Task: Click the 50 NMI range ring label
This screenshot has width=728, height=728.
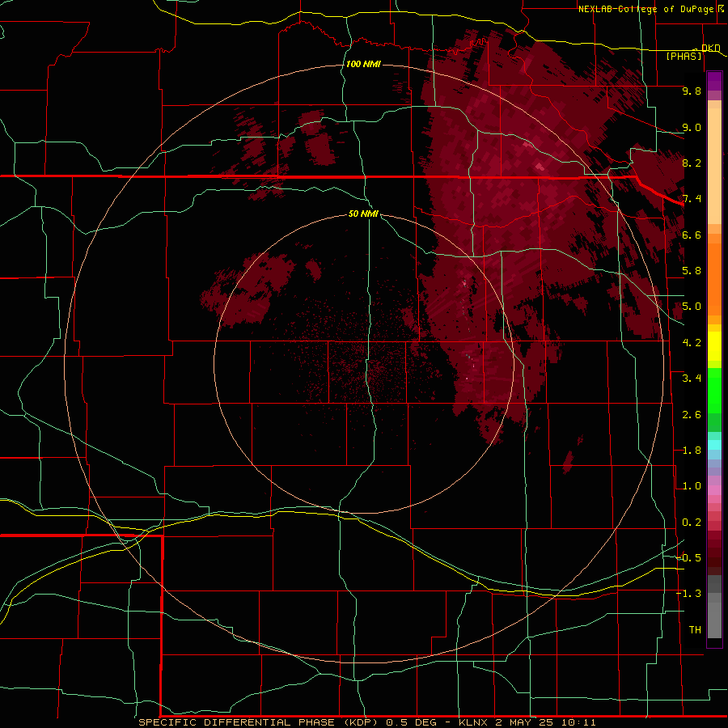Action: tap(363, 214)
